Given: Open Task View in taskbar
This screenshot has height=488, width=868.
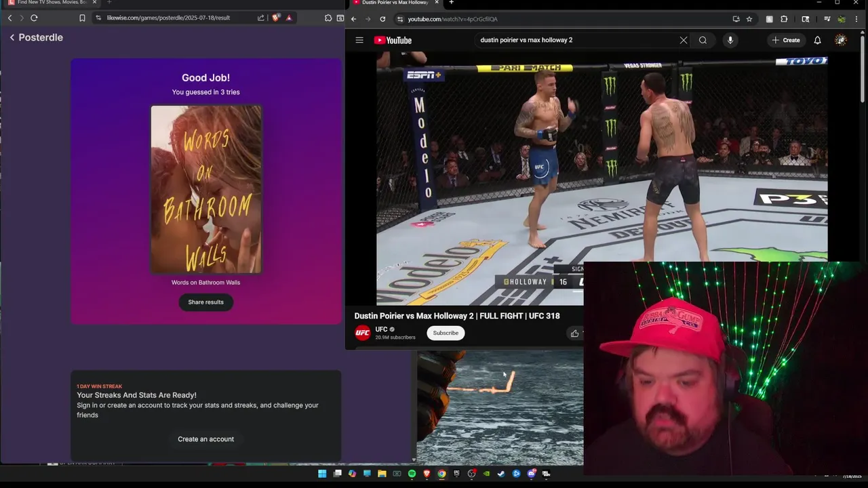Looking at the screenshot, I should pos(337,473).
